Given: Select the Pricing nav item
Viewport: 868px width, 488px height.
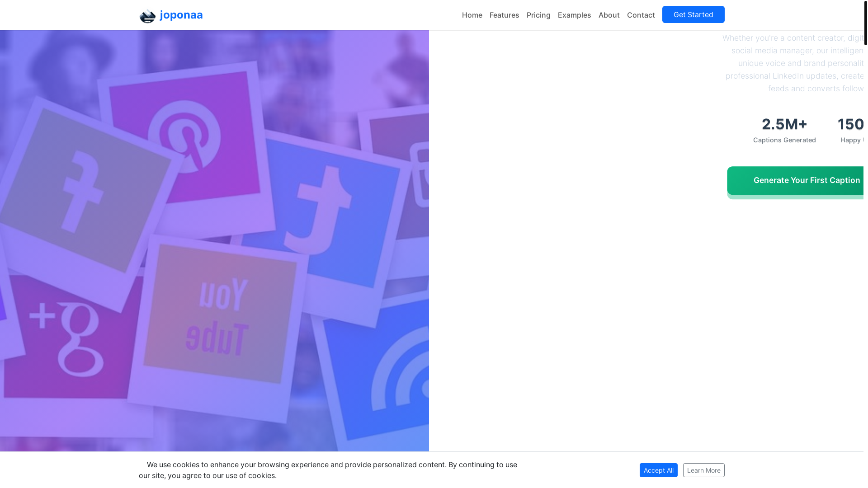Looking at the screenshot, I should point(538,15).
